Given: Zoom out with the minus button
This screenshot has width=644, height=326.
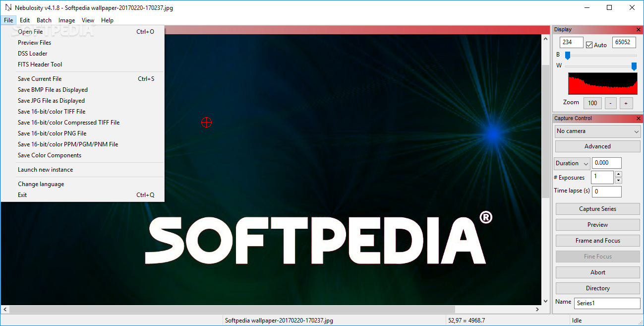Looking at the screenshot, I should click(611, 103).
